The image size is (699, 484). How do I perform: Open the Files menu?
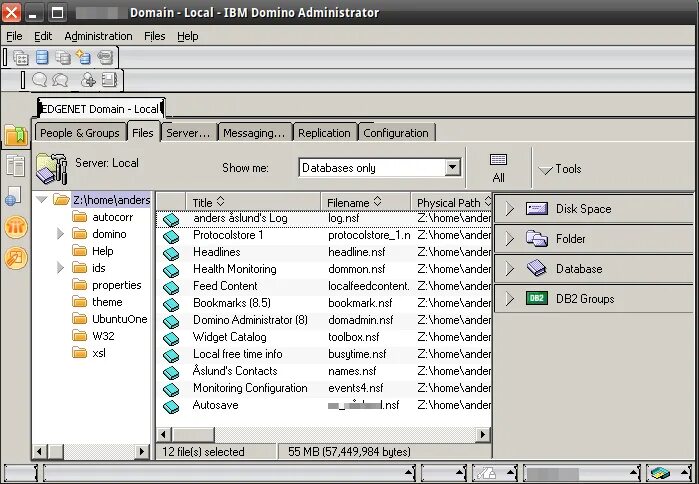154,36
